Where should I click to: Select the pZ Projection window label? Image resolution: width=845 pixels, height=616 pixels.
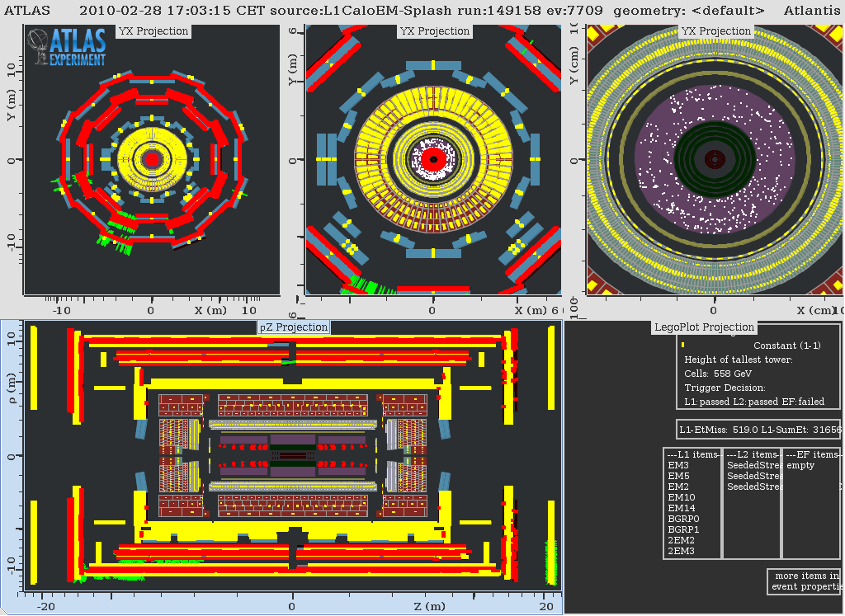click(x=294, y=327)
